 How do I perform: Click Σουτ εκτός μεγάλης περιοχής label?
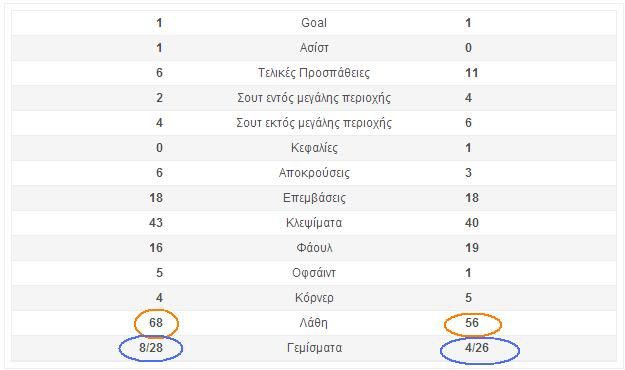tap(314, 123)
